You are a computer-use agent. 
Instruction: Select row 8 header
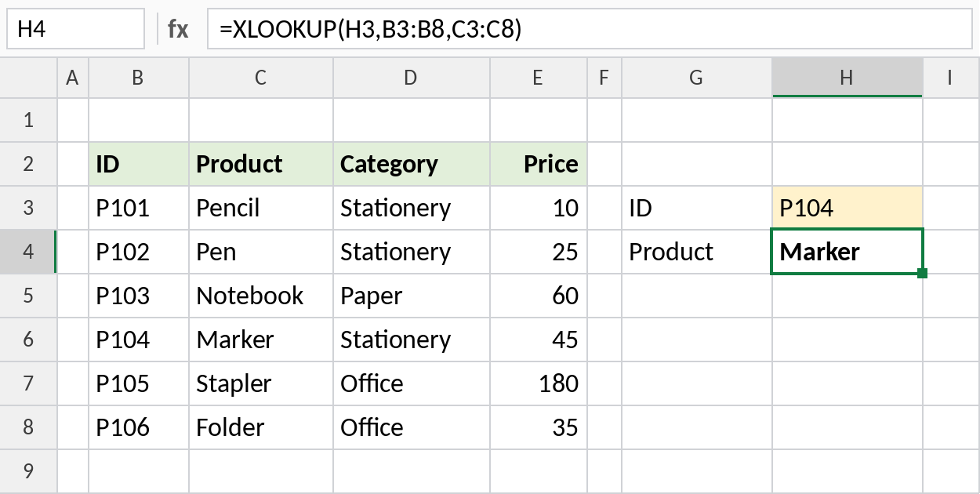point(29,427)
